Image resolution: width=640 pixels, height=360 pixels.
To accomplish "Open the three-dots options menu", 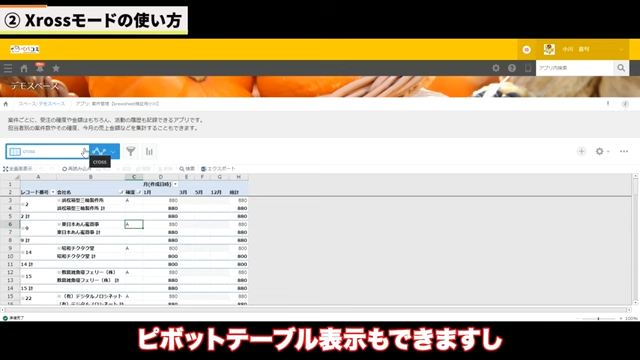I will [624, 151].
